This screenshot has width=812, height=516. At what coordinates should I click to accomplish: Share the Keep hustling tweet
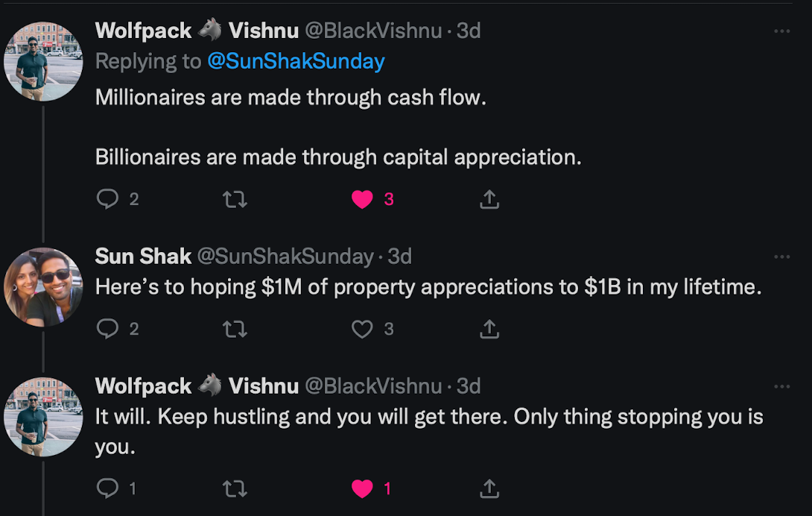click(x=489, y=488)
